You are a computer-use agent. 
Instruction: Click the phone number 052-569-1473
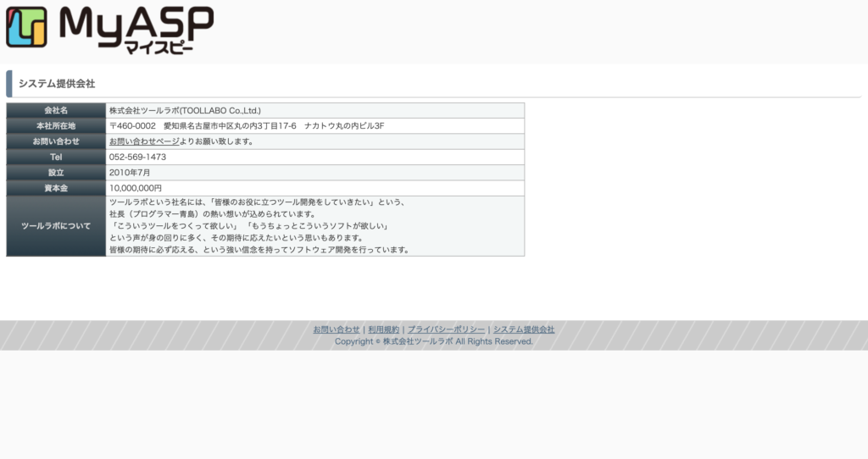(137, 157)
